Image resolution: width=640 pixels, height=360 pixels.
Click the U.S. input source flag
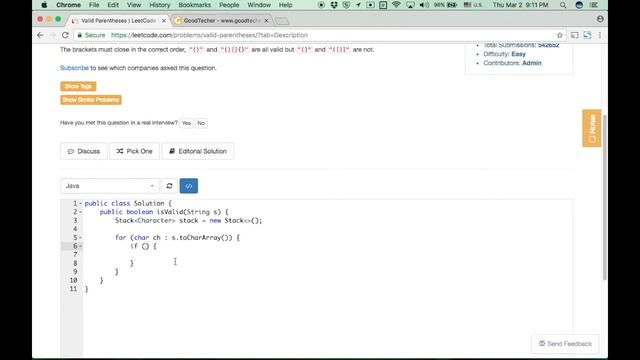[473, 5]
